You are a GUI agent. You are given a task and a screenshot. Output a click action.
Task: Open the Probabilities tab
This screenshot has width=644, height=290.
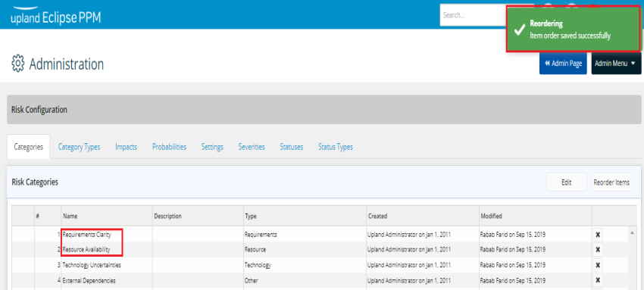[169, 147]
